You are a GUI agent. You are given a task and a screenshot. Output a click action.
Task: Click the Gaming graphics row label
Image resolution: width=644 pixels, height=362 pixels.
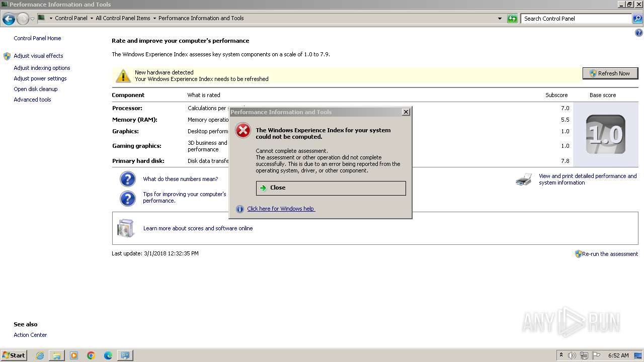coord(136,146)
